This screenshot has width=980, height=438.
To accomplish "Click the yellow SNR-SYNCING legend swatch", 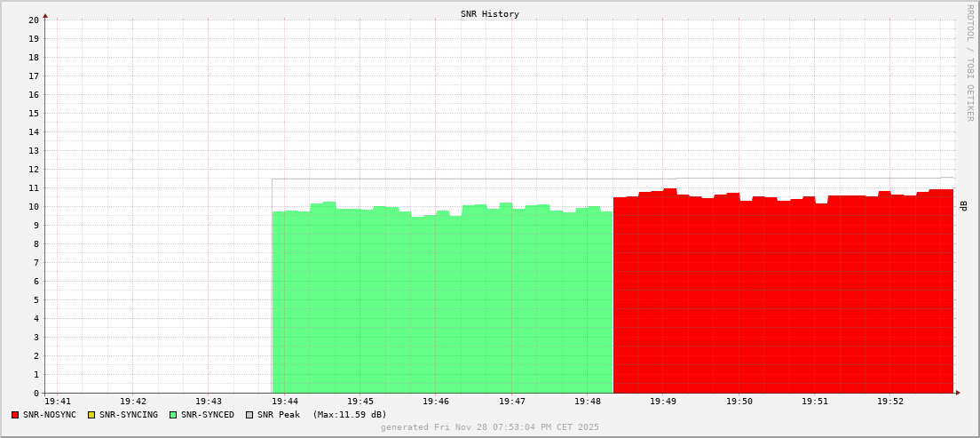I will click(91, 415).
